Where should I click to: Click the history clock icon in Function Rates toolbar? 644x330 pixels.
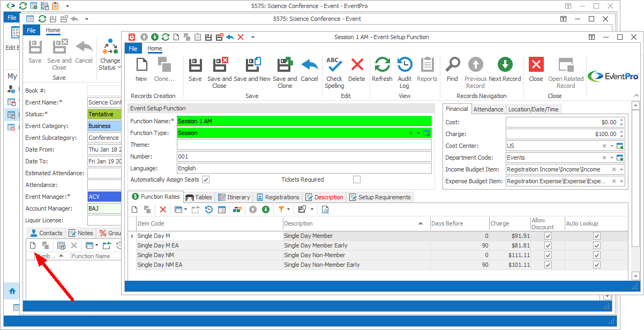[x=209, y=209]
